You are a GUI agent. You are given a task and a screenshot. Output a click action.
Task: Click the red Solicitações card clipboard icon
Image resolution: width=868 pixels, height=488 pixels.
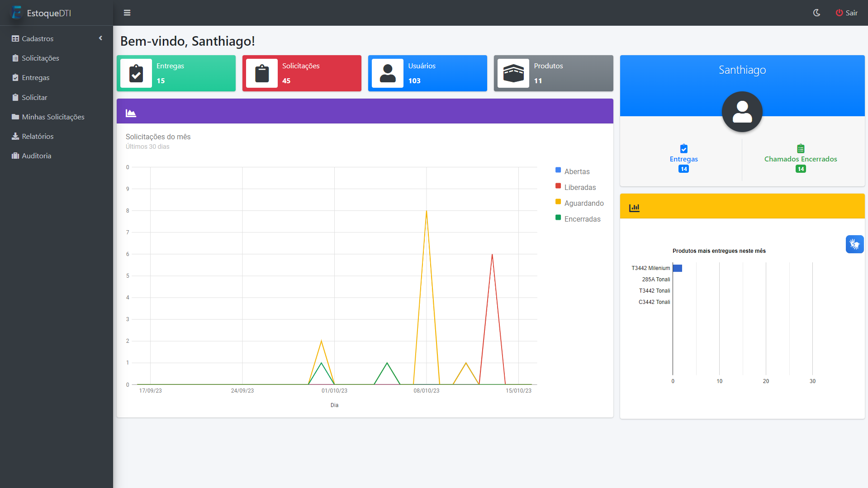click(x=262, y=73)
